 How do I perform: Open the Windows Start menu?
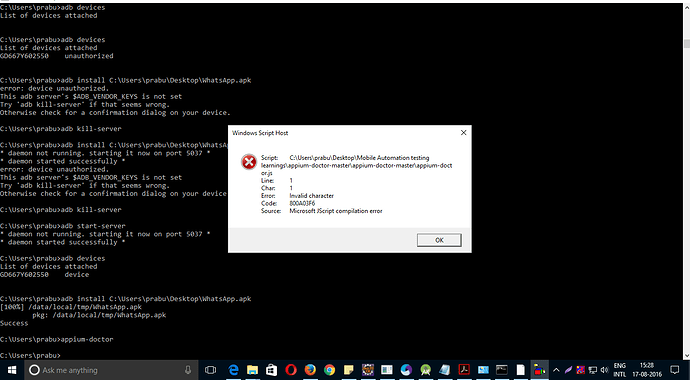point(11,370)
